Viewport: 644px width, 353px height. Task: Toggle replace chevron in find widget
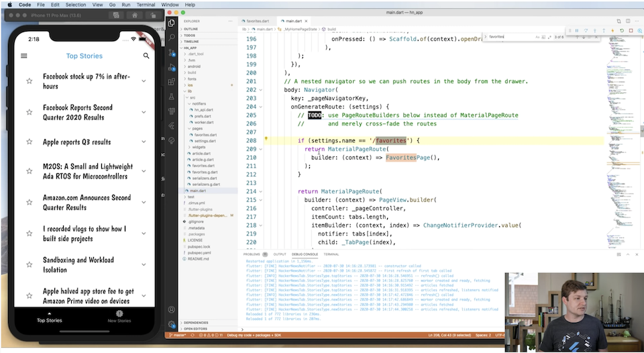coord(486,37)
